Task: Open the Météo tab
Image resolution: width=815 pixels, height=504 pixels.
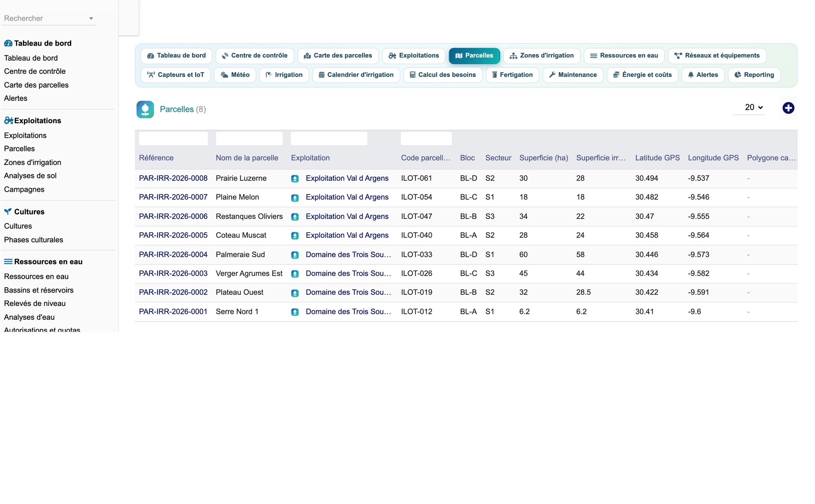Action: pyautogui.click(x=235, y=75)
